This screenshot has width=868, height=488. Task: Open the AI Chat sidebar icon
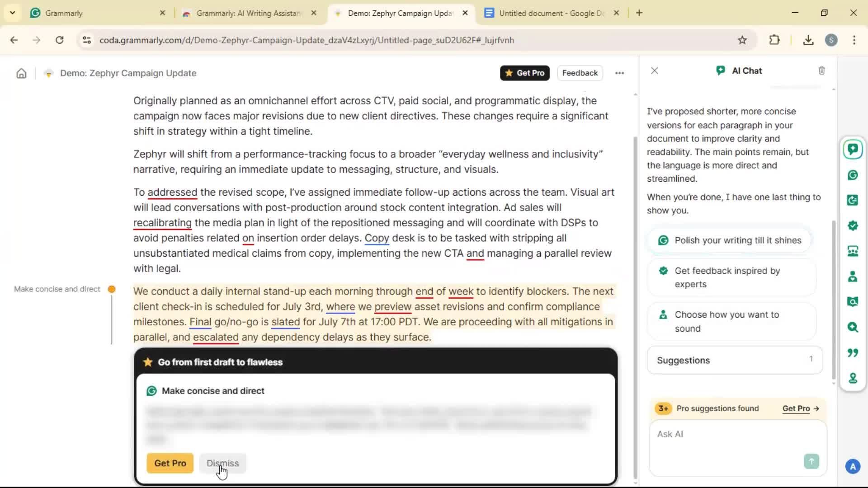[x=853, y=150]
